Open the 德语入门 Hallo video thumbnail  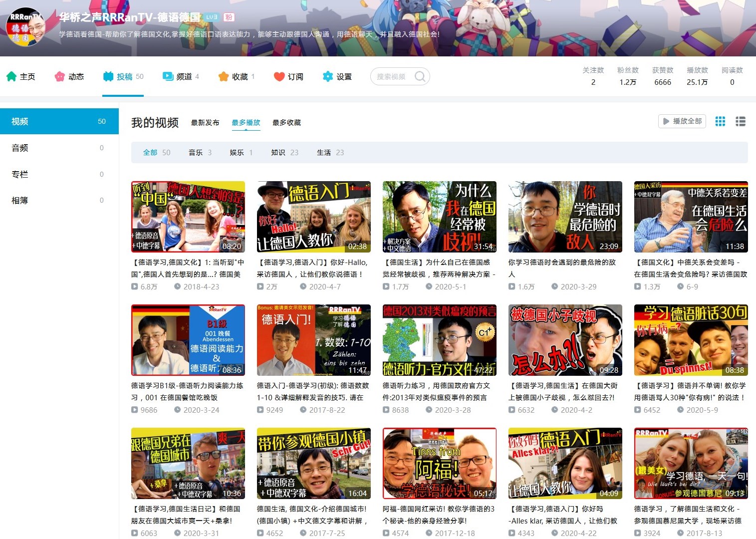(x=313, y=217)
